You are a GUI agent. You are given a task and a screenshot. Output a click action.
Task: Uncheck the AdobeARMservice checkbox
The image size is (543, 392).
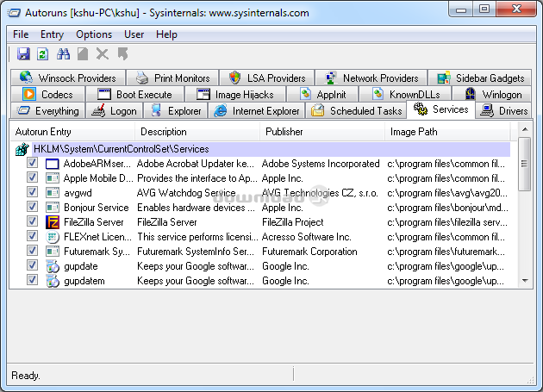pyautogui.click(x=32, y=163)
